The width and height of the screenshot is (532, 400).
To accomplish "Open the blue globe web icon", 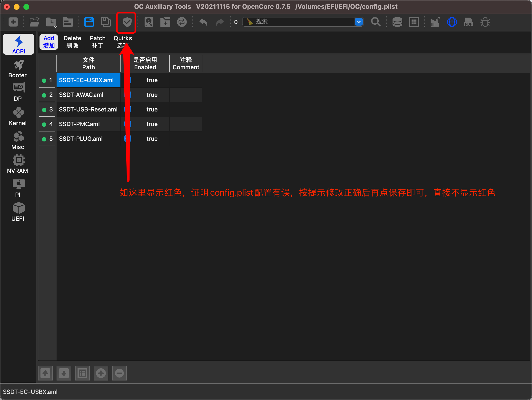I will [452, 22].
